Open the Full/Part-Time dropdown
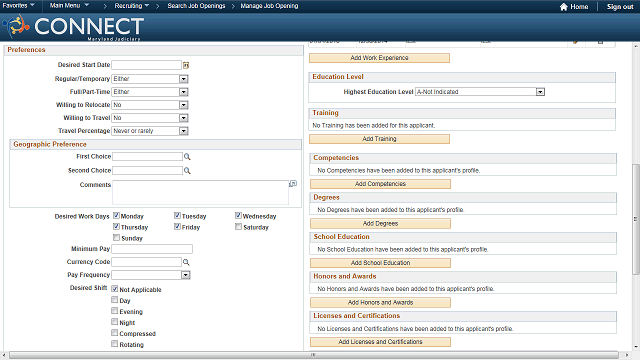The width and height of the screenshot is (640, 360). tap(150, 92)
